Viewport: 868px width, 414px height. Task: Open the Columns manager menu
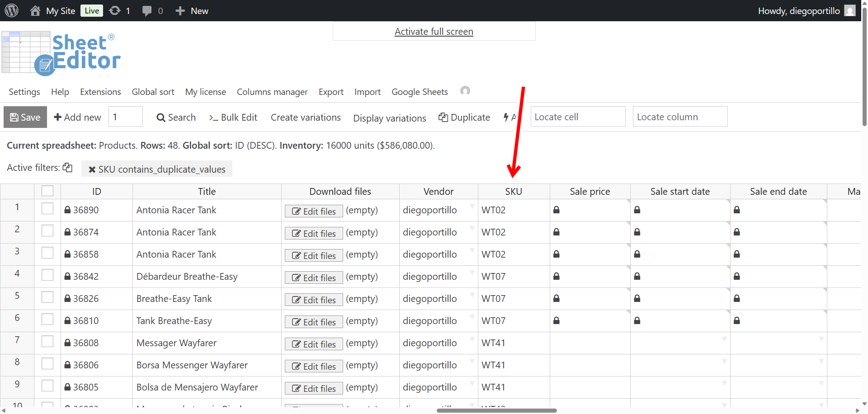pos(272,92)
